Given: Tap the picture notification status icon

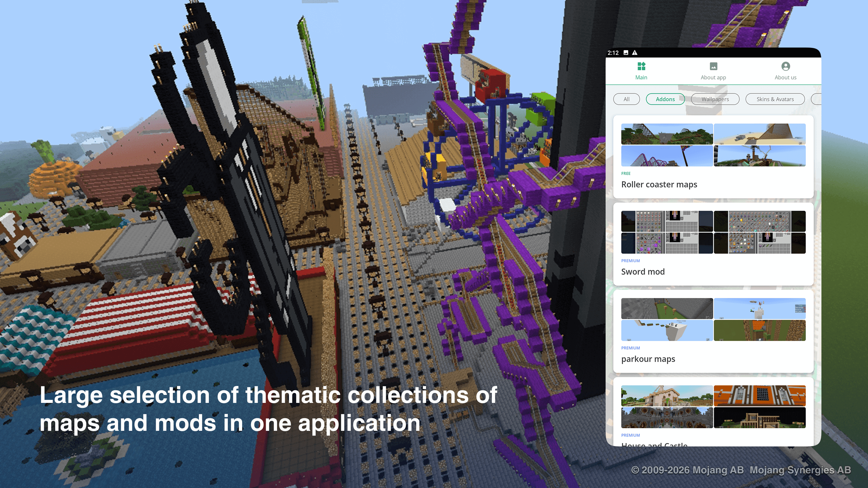Looking at the screenshot, I should coord(626,53).
